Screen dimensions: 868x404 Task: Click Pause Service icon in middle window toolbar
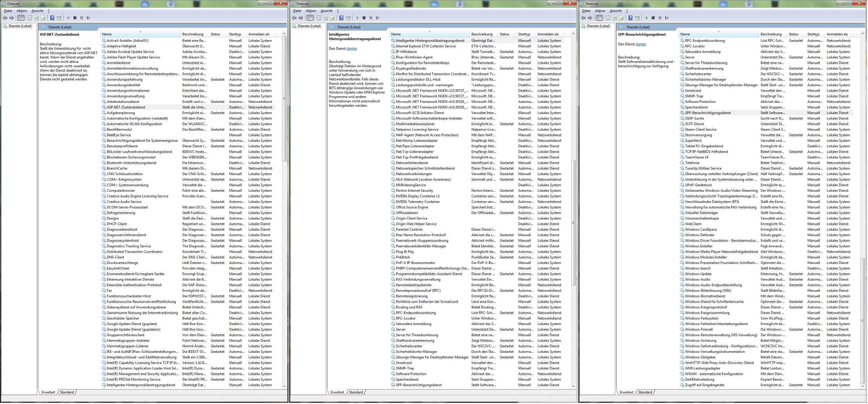[x=371, y=18]
